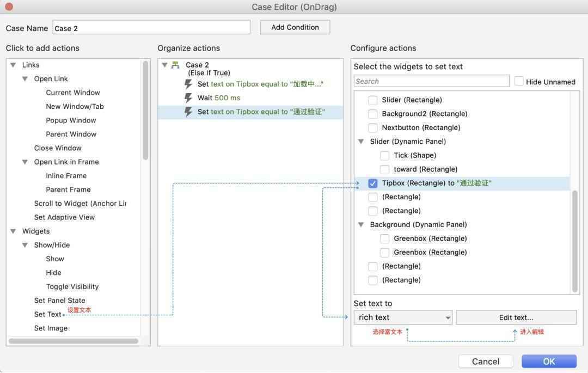Select Case 2 (Else If True) row
Image resolution: width=588 pixels, height=373 pixels.
coord(250,69)
